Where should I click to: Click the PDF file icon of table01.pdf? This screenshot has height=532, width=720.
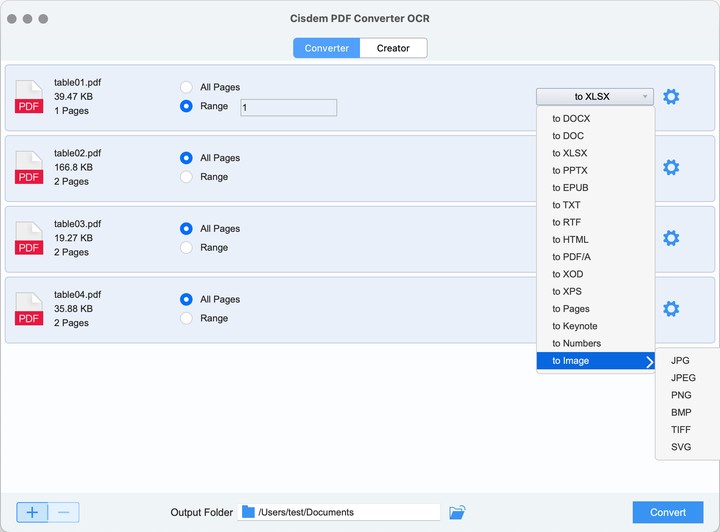click(x=29, y=97)
